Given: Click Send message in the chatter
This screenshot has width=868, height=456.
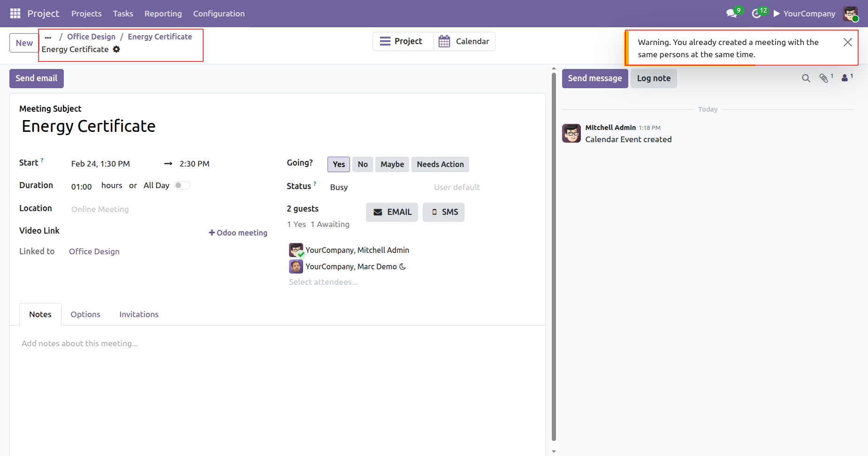Looking at the screenshot, I should point(595,78).
